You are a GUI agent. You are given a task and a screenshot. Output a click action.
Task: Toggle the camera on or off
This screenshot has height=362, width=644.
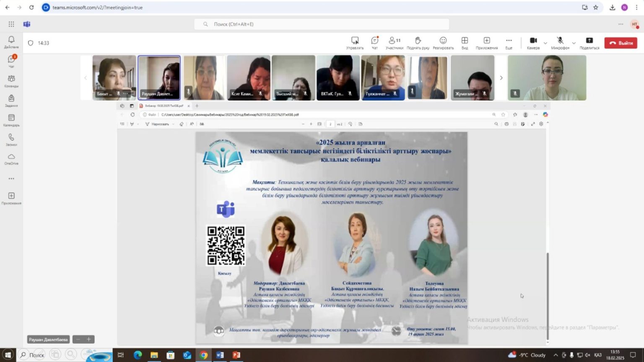pos(533,43)
